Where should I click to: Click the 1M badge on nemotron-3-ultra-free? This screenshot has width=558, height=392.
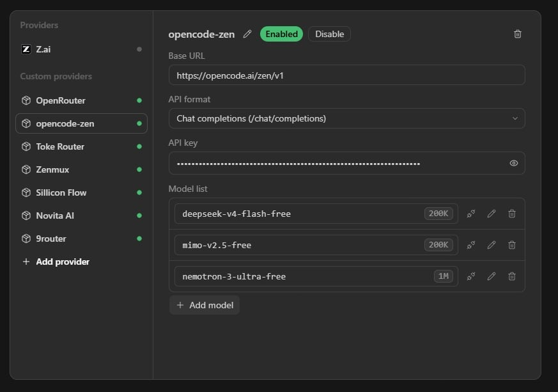coord(444,276)
